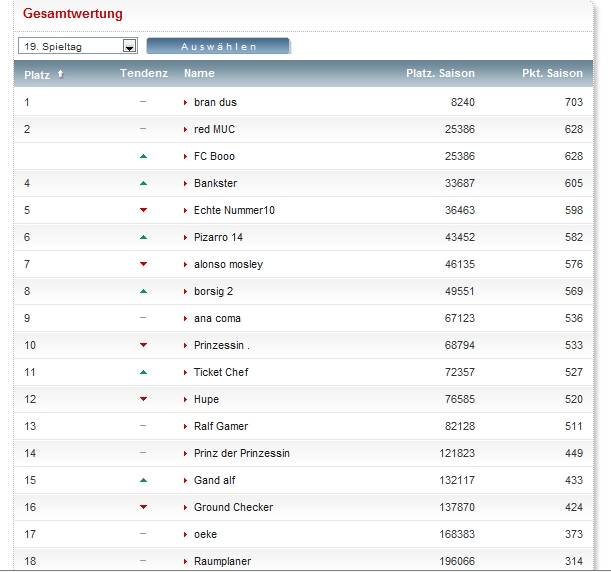Click green up-trend icon for FC Booo
Viewport: 611px width, 572px height.
(143, 156)
